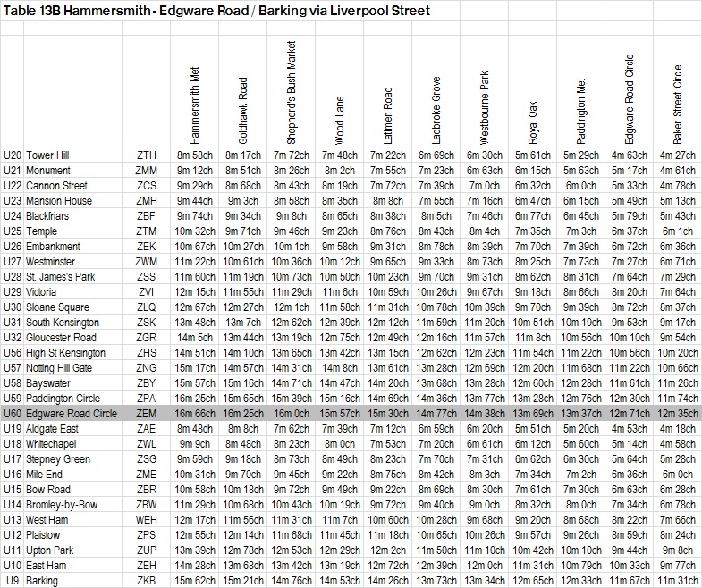This screenshot has width=702, height=588.
Task: Click Cannon Street distance '7m 0ch'
Action: (x=485, y=186)
